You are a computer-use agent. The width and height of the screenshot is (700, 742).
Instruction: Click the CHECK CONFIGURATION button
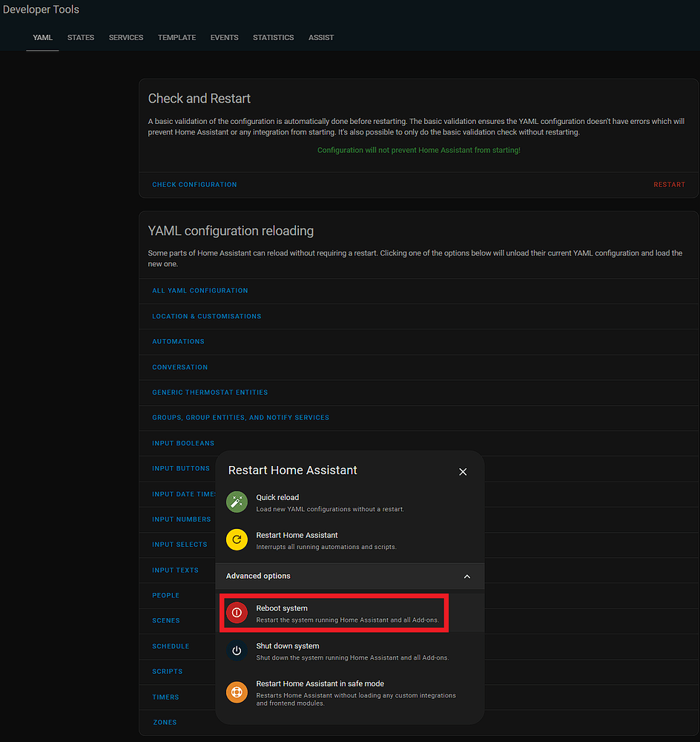(x=194, y=184)
